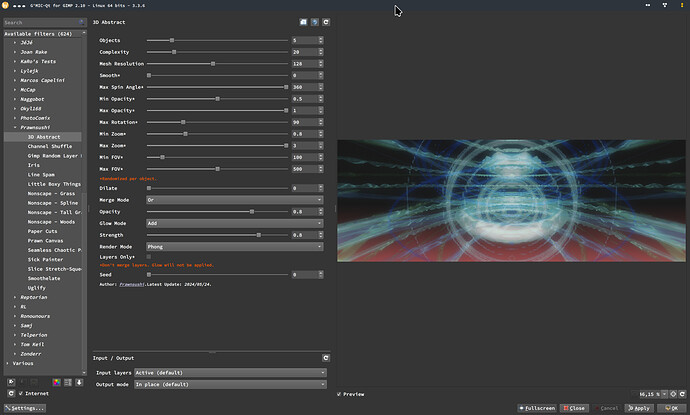690x415 pixels.
Task: Open the Render Mode dropdown showing Phong
Action: [x=235, y=245]
